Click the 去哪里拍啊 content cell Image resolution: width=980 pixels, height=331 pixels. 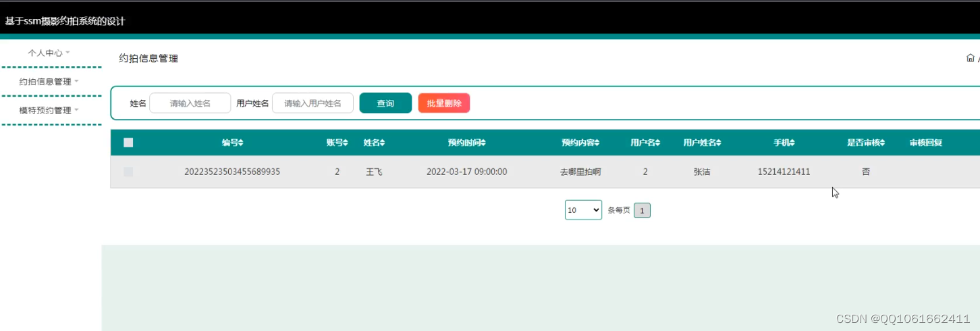[x=580, y=172]
